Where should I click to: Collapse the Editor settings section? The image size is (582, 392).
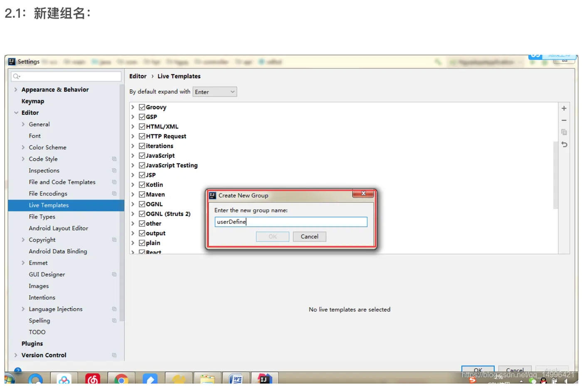16,113
